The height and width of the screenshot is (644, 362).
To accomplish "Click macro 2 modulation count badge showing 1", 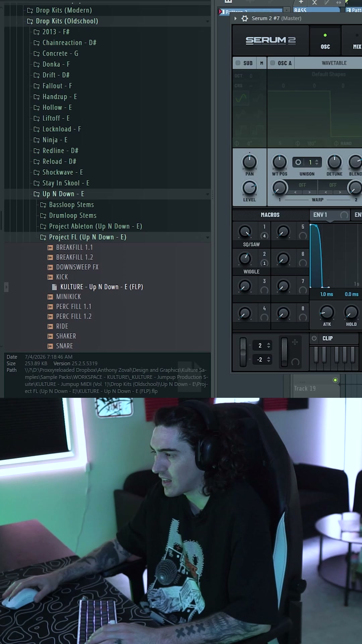I will click(x=264, y=263).
